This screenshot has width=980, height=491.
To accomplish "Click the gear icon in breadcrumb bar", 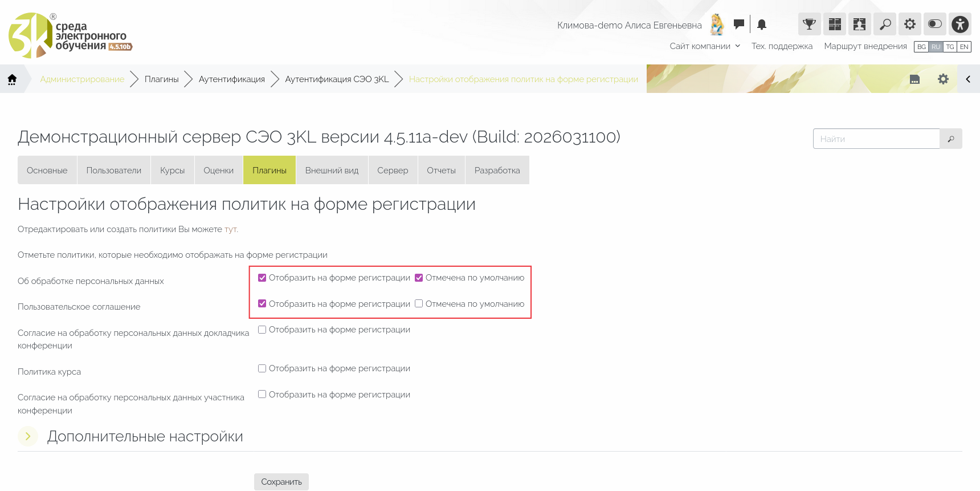I will [x=943, y=79].
